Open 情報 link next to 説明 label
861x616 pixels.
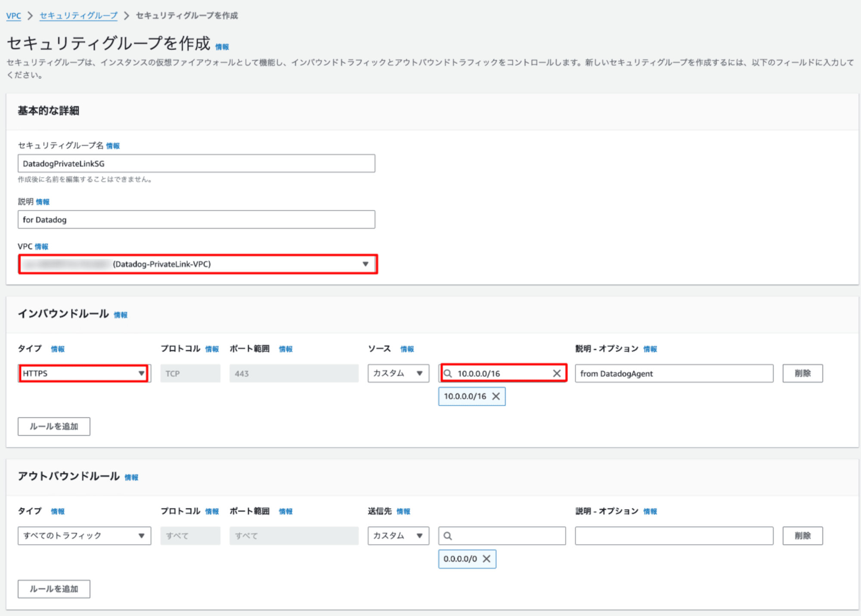coord(43,202)
